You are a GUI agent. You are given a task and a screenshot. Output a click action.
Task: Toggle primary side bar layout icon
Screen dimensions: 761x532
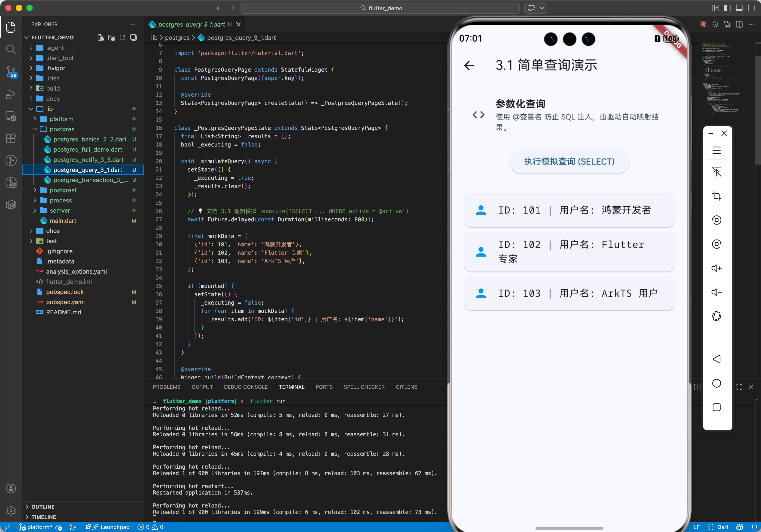[727, 8]
